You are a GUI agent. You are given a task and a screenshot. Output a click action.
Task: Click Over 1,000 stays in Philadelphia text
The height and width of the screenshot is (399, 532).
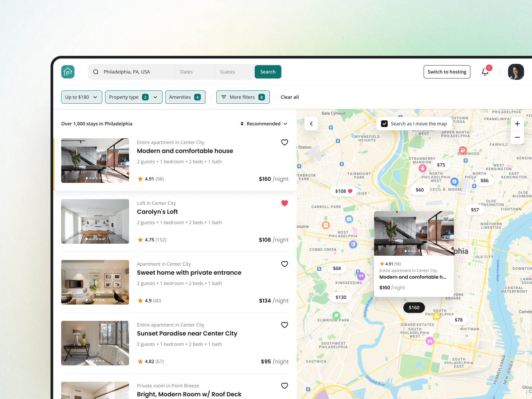pos(97,124)
